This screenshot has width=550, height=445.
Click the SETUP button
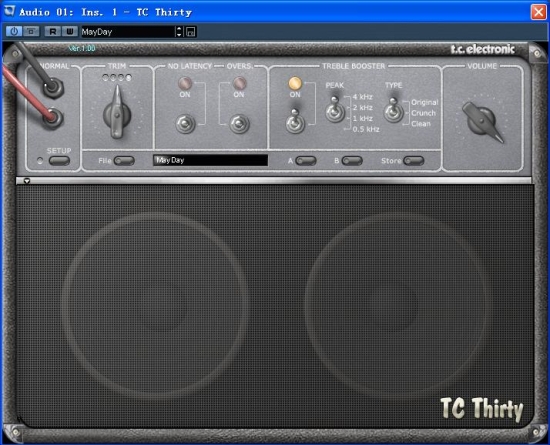pos(59,161)
